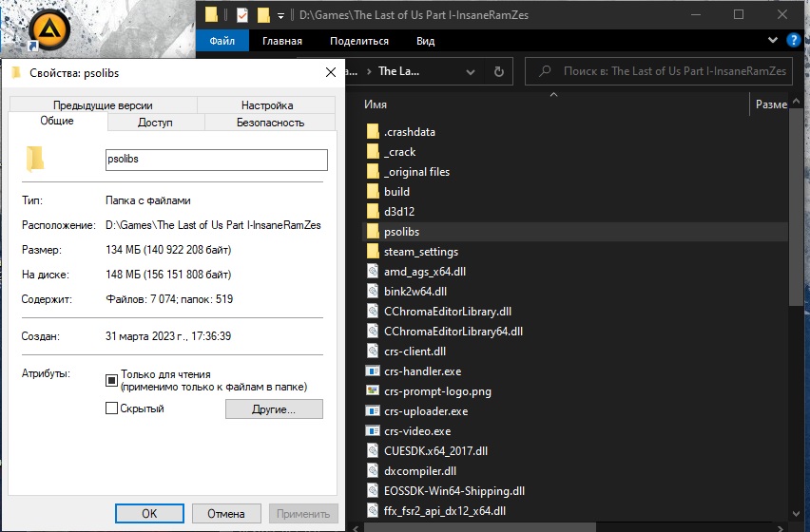Toggle the read-only attribute checkbox
This screenshot has height=532, width=810.
click(x=111, y=380)
